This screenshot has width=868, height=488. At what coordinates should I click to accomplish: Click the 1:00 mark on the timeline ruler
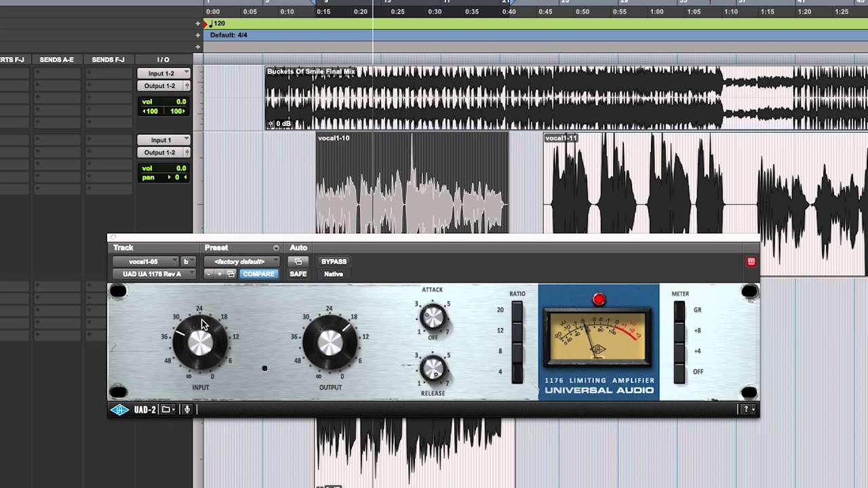click(x=657, y=12)
